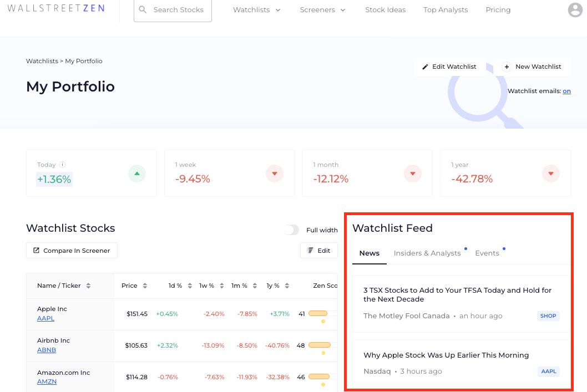This screenshot has width=587, height=392.
Task: Open Why Apple Stock Was Up article
Action: click(446, 355)
